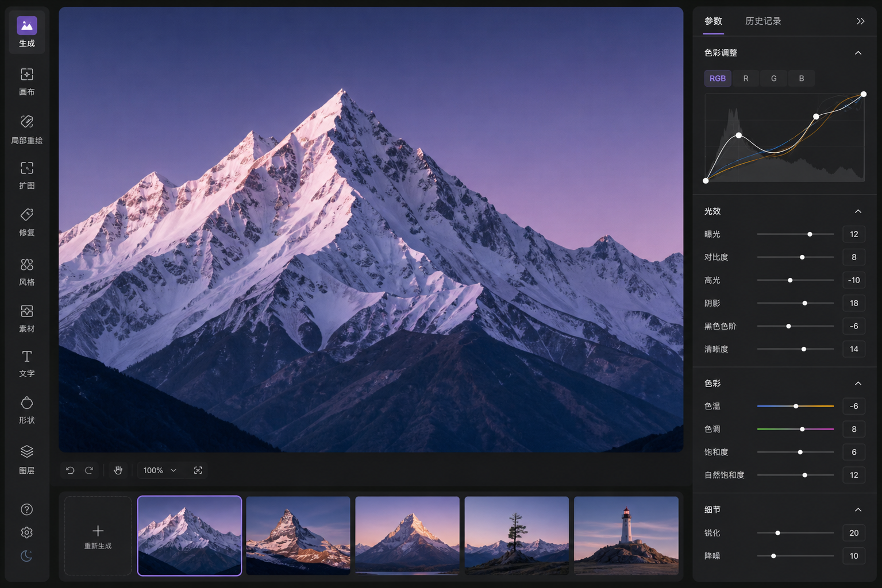The width and height of the screenshot is (882, 588).
Task: Click the undo arrow
Action: (x=70, y=470)
